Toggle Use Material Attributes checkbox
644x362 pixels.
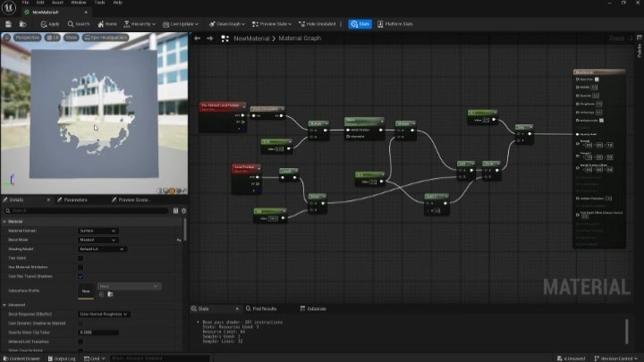tap(80, 267)
